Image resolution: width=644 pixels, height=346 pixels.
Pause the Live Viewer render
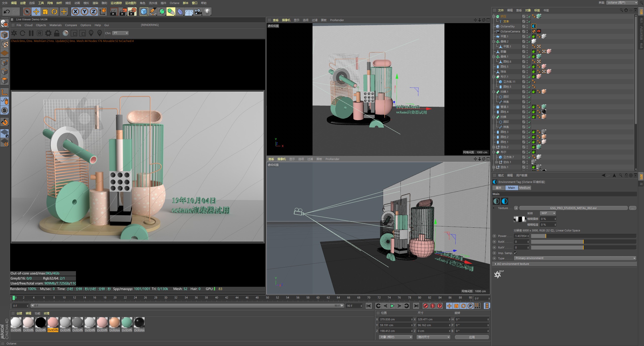pos(31,33)
